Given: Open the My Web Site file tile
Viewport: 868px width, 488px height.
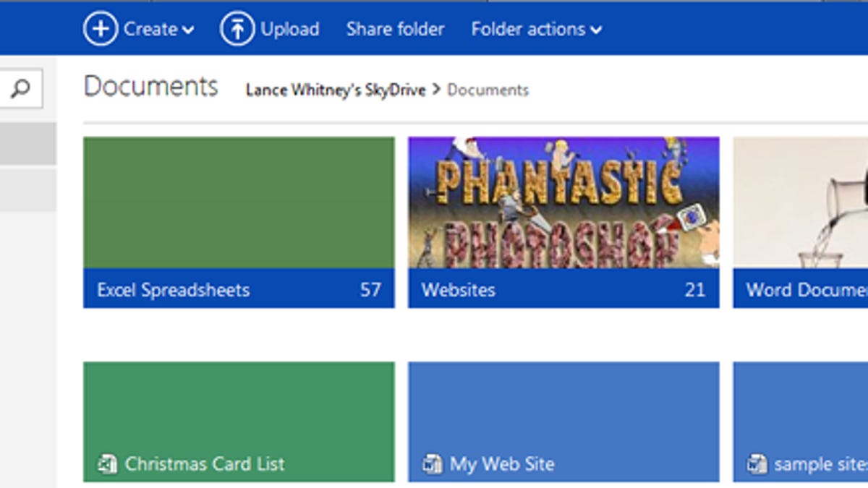Looking at the screenshot, I should 563,412.
